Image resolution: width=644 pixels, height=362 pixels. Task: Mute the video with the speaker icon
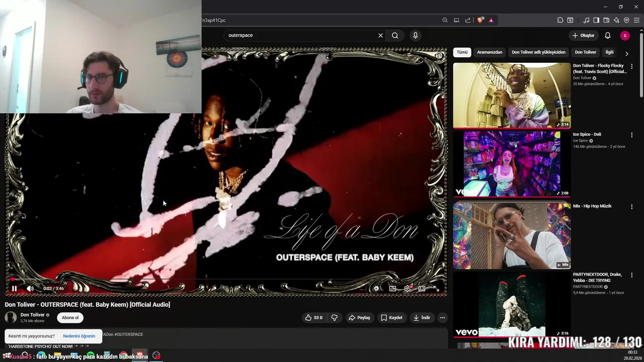[30, 289]
